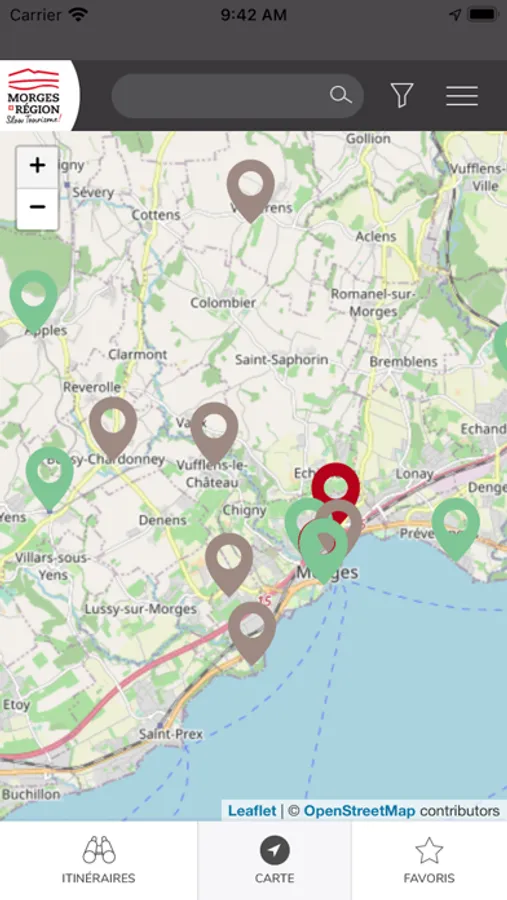Image resolution: width=507 pixels, height=900 pixels.
Task: Open the filter funnel icon
Action: pos(402,95)
